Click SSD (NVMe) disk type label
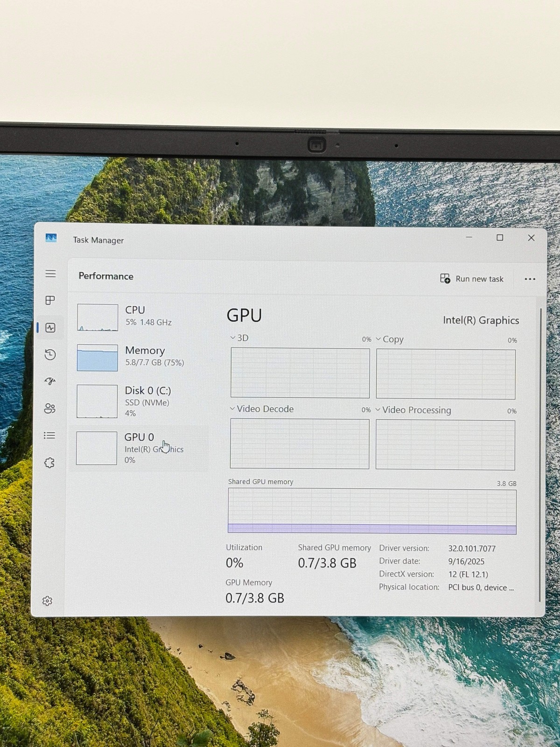The height and width of the screenshot is (747, 560). (147, 402)
